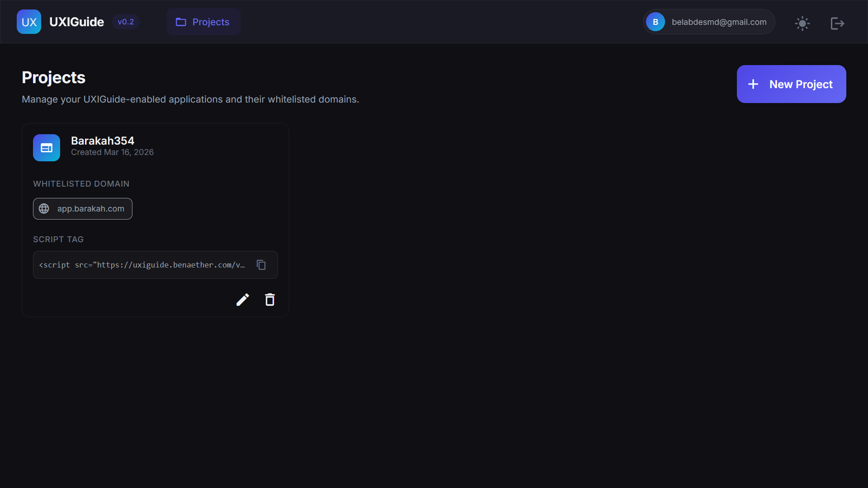
Task: Open the Projects tab in navbar
Action: [x=203, y=22]
